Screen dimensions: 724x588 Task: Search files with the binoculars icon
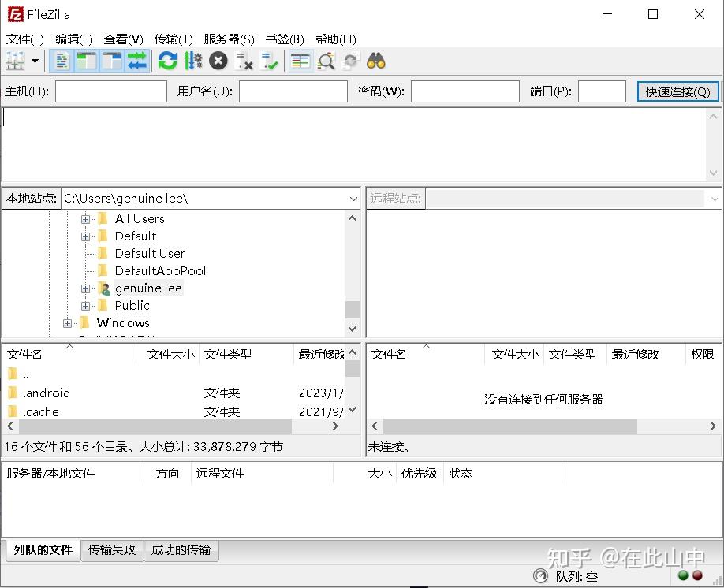tap(376, 61)
